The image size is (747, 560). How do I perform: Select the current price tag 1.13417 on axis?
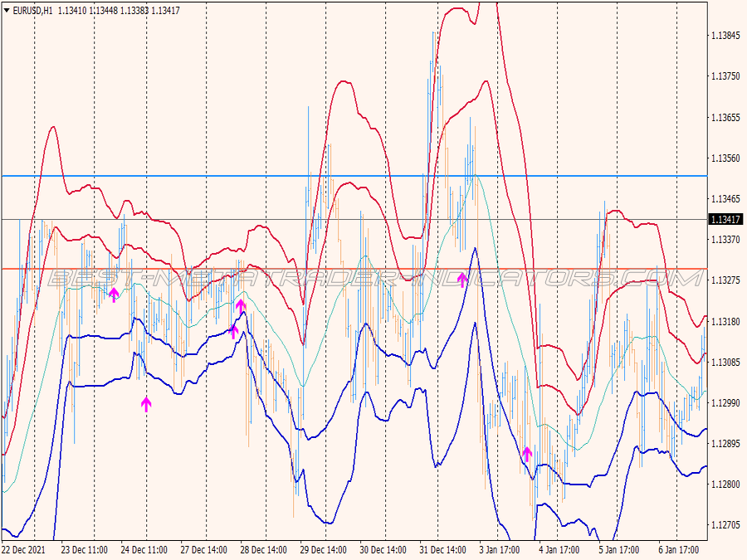point(725,219)
